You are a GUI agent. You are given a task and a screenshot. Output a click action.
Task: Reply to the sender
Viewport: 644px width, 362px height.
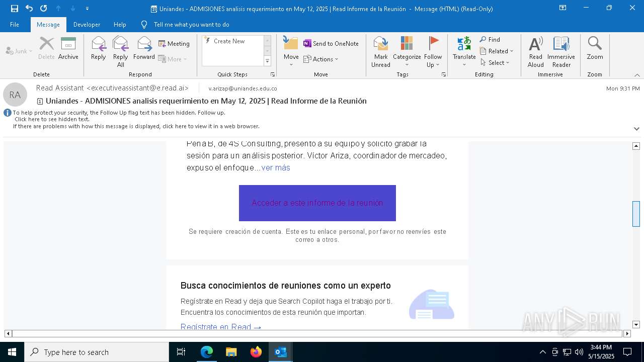click(99, 48)
